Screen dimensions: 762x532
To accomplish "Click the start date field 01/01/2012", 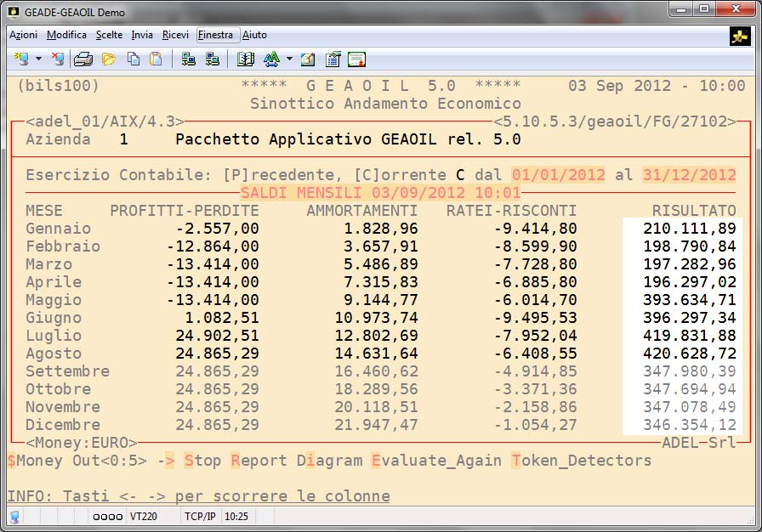I will (558, 175).
